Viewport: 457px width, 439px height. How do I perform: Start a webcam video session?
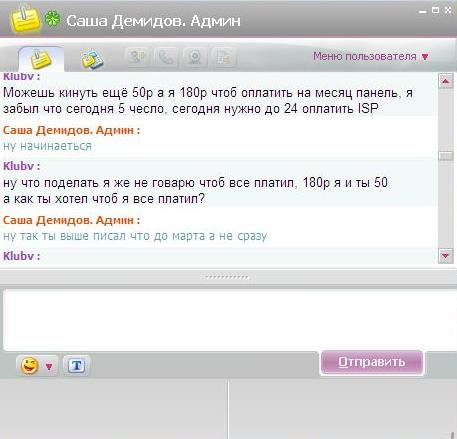(195, 57)
